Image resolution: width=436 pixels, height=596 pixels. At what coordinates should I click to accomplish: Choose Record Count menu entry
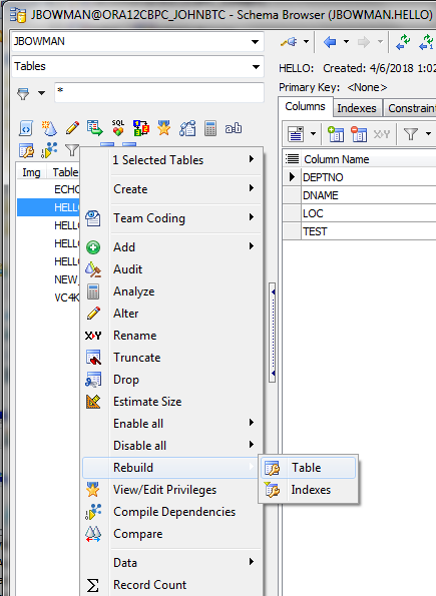(172, 585)
